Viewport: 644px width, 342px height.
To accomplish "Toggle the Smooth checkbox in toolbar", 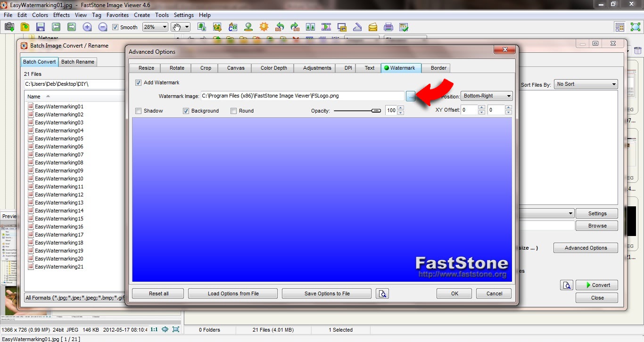I will point(116,27).
